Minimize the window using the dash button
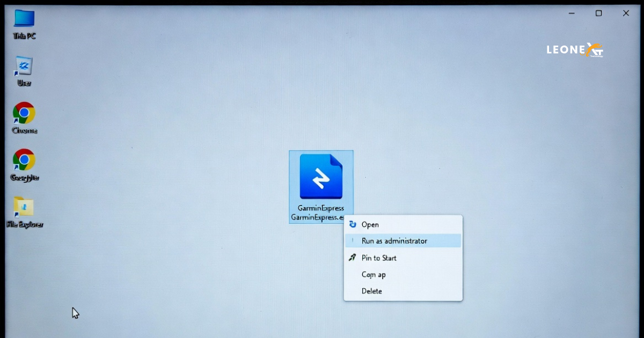644x338 pixels. [572, 13]
